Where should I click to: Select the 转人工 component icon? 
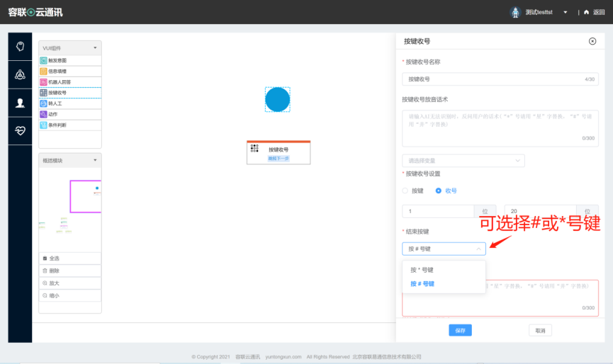click(43, 103)
